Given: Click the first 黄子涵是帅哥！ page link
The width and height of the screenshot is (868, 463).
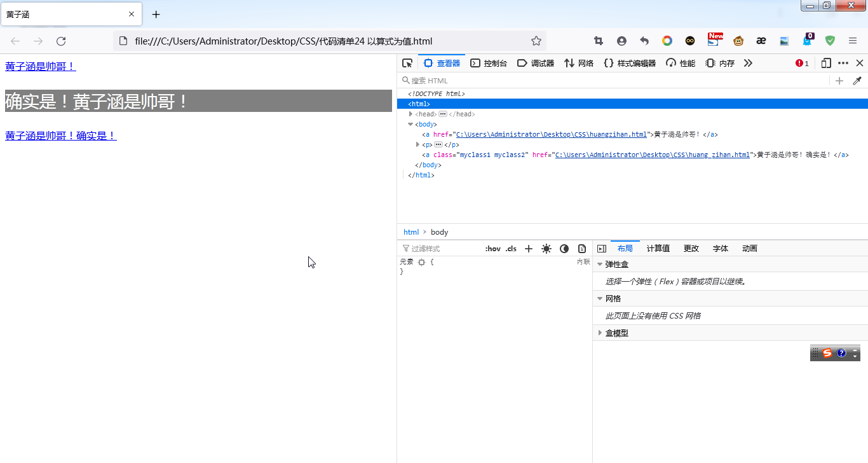Looking at the screenshot, I should pyautogui.click(x=41, y=66).
